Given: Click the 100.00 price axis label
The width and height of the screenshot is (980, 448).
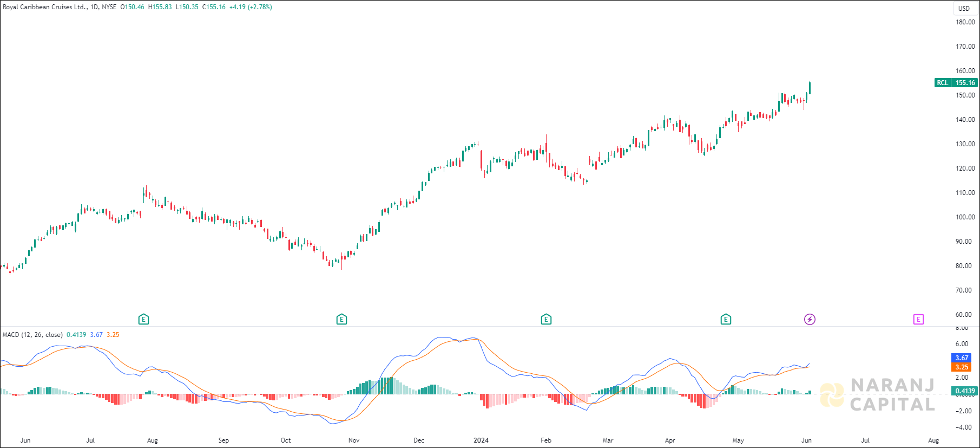Looking at the screenshot, I should [965, 217].
